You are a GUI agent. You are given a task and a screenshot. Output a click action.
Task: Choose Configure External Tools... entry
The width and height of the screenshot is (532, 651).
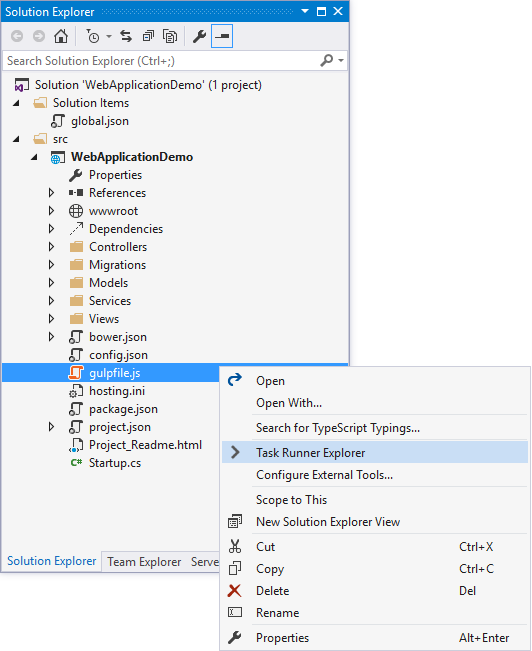click(375, 475)
